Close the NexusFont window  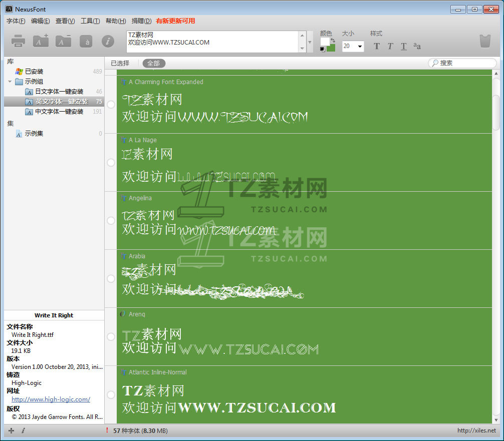pyautogui.click(x=491, y=10)
